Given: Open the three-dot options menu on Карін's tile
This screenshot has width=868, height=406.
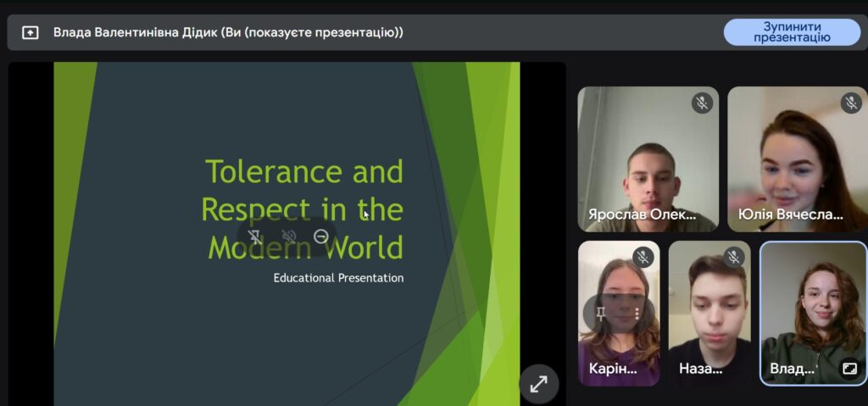Looking at the screenshot, I should click(x=637, y=314).
